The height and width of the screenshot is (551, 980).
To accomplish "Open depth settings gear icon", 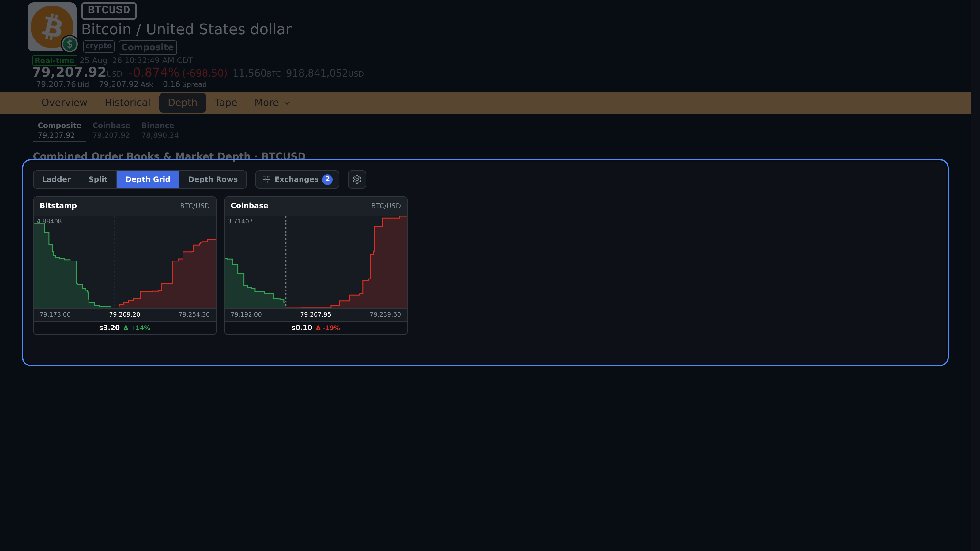I will coord(357,179).
